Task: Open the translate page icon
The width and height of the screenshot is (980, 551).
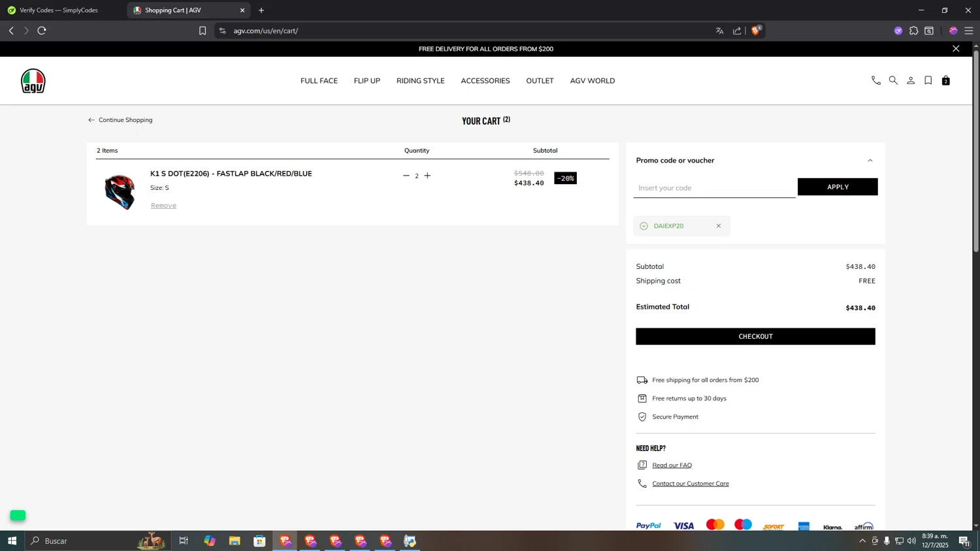Action: (719, 31)
